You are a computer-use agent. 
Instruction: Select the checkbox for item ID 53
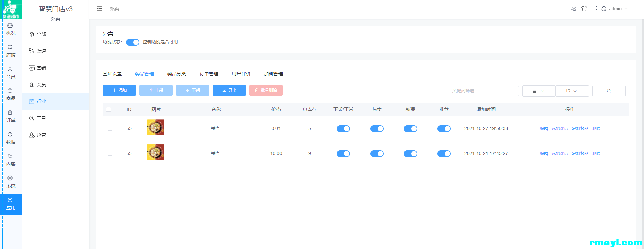[110, 153]
